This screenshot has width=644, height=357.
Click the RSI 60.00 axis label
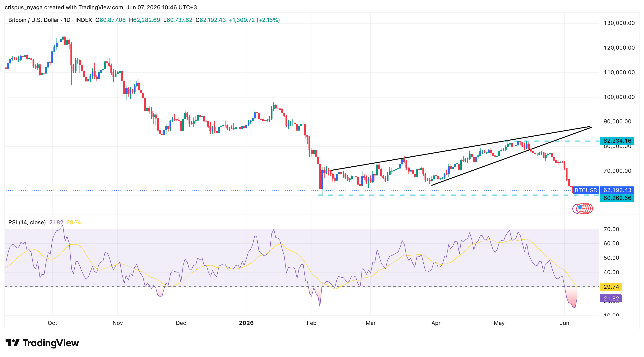tap(611, 243)
